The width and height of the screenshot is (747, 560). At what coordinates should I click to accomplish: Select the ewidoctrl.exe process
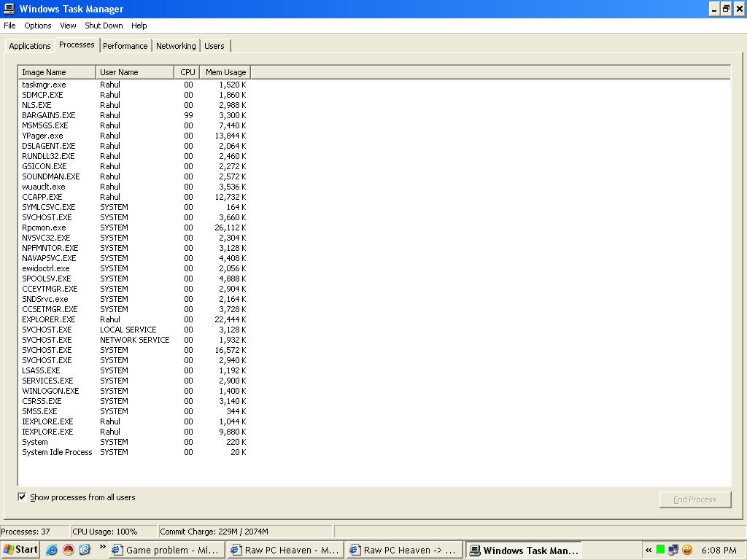tap(134, 268)
